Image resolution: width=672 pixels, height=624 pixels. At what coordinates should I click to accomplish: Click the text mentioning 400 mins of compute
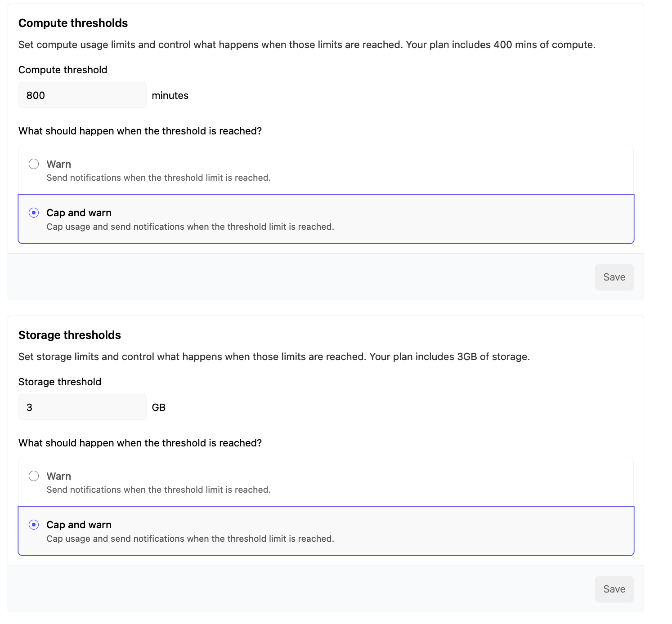(500, 45)
